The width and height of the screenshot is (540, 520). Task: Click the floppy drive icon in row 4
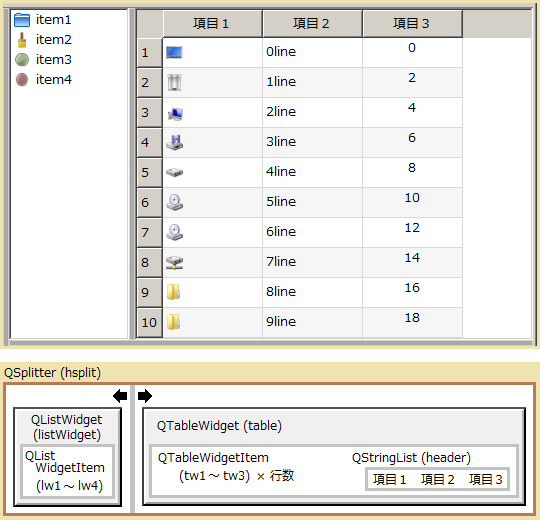click(175, 142)
